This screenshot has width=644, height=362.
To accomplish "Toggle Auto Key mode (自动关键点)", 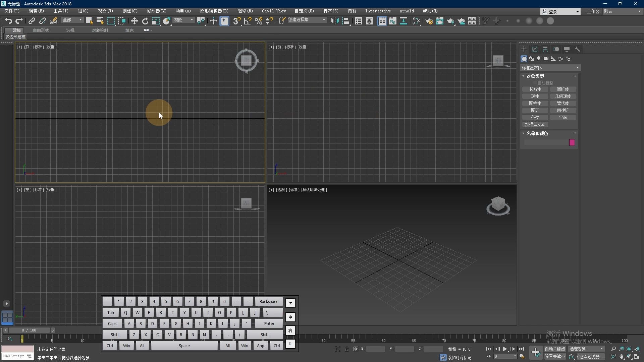I will (555, 349).
